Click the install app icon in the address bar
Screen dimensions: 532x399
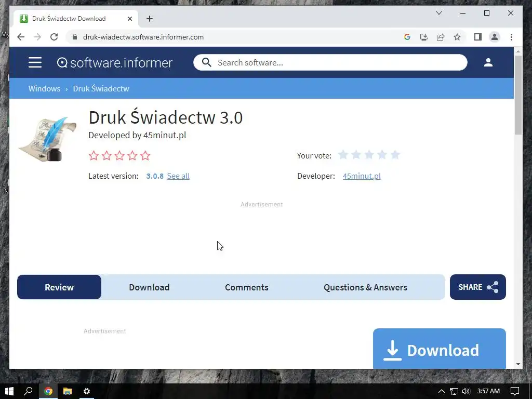click(x=424, y=37)
